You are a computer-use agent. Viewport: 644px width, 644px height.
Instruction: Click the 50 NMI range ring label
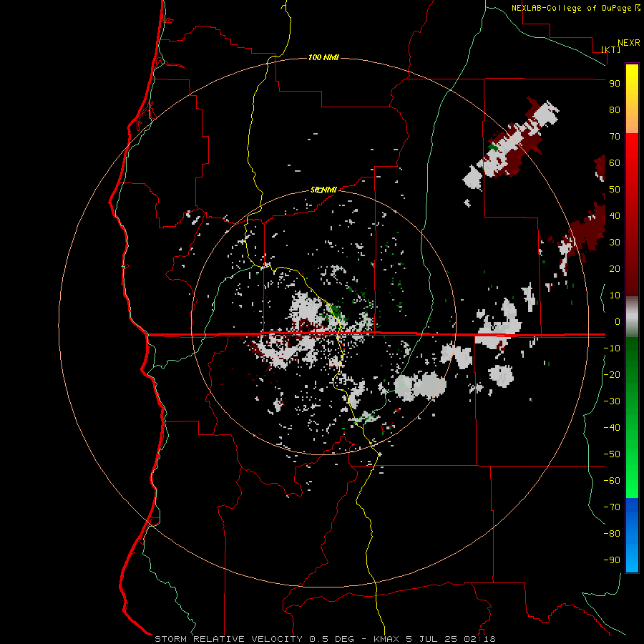tap(323, 190)
